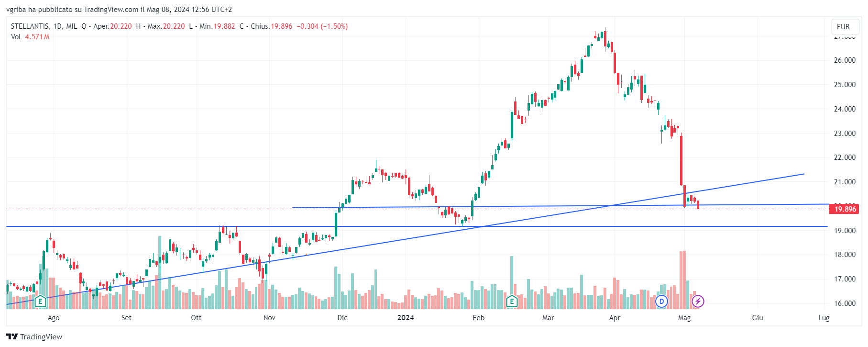Click the 26.000 price axis label
868x347 pixels.
click(x=845, y=60)
